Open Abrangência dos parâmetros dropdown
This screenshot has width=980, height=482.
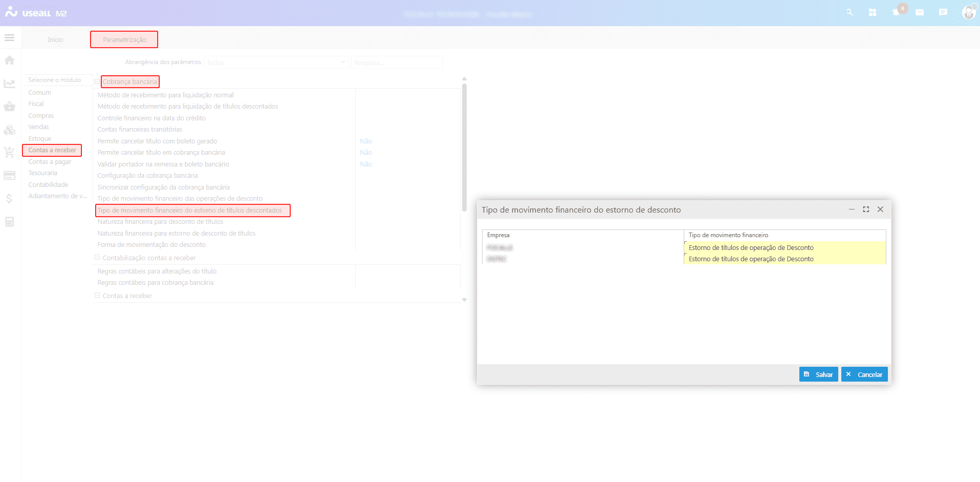click(276, 62)
